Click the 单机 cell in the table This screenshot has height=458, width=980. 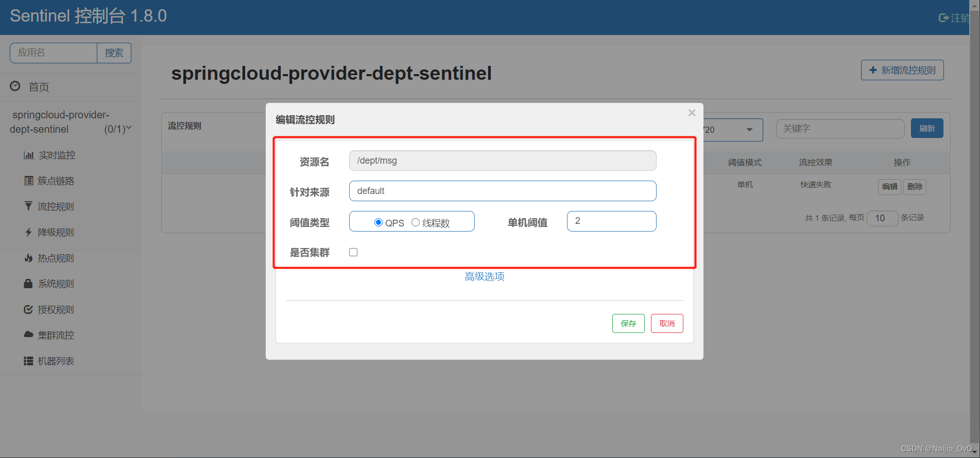click(745, 184)
